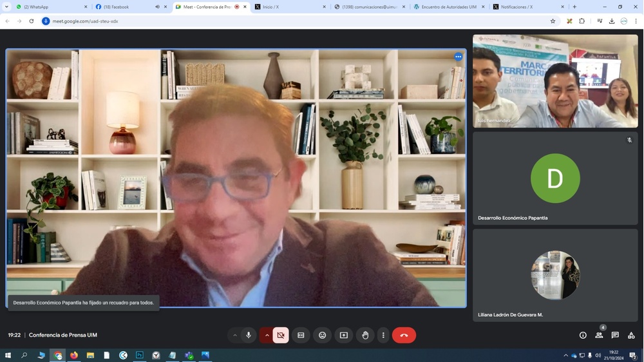The height and width of the screenshot is (362, 644).
Task: Toggle the microphone on or off
Action: point(249,335)
